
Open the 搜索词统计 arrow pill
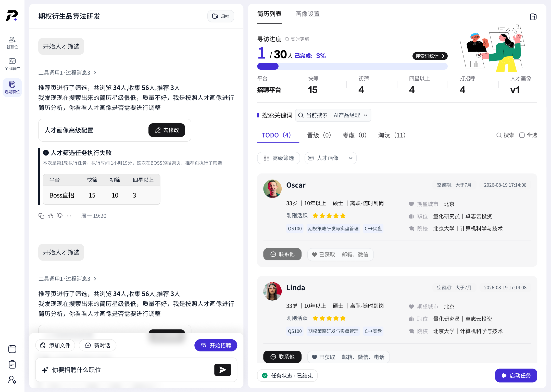pos(430,56)
